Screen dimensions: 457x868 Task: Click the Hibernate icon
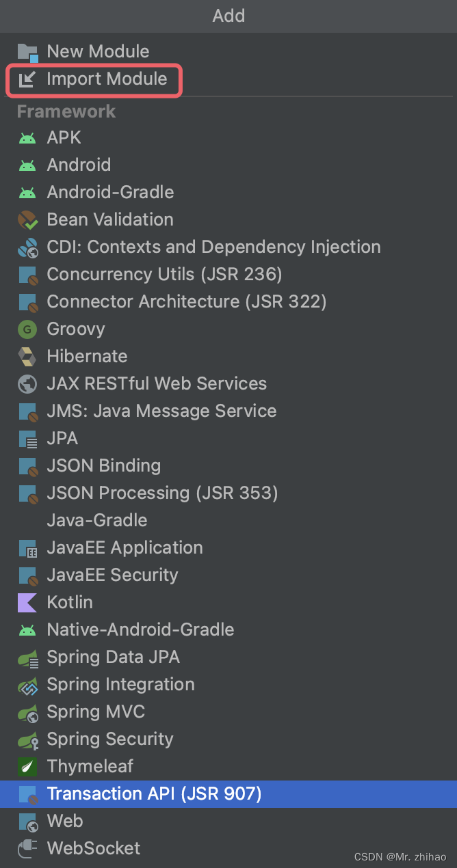pos(27,356)
